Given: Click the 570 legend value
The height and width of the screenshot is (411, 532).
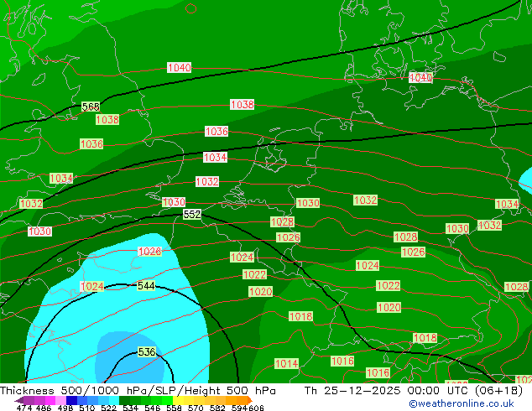Looking at the screenshot, I should pos(196,408).
